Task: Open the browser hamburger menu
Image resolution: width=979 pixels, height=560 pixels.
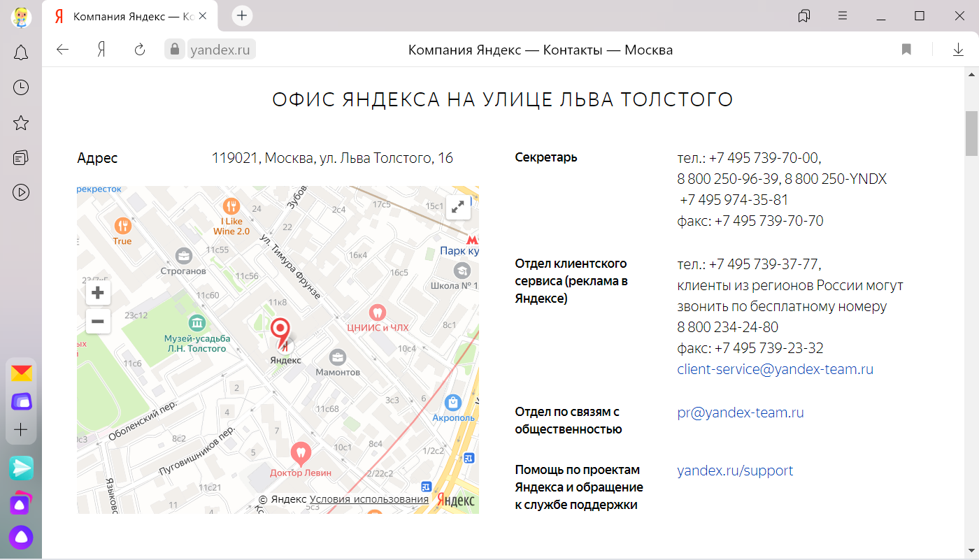Action: click(843, 15)
